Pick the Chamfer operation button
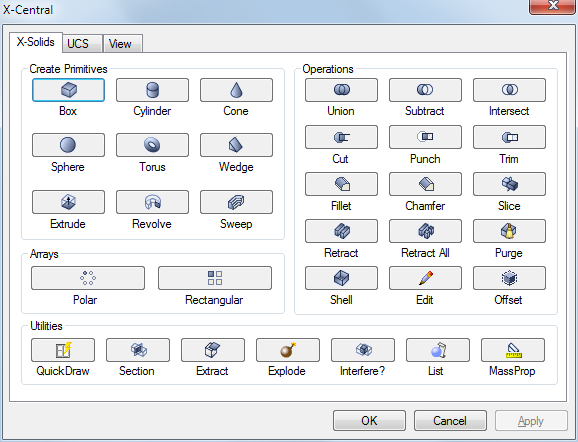Screen dimensions: 578x442 click(x=425, y=184)
